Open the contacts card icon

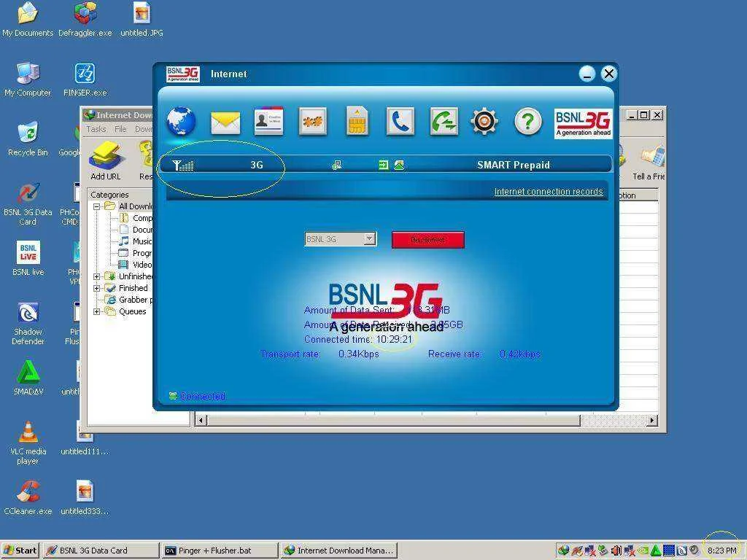[268, 121]
